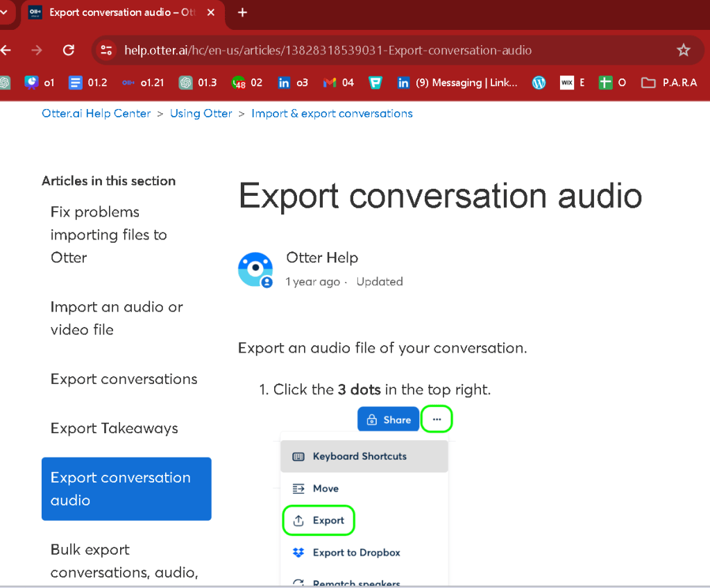Open the (9) Messaging LinkedIn bookmark
The image size is (710, 588).
pyautogui.click(x=457, y=83)
